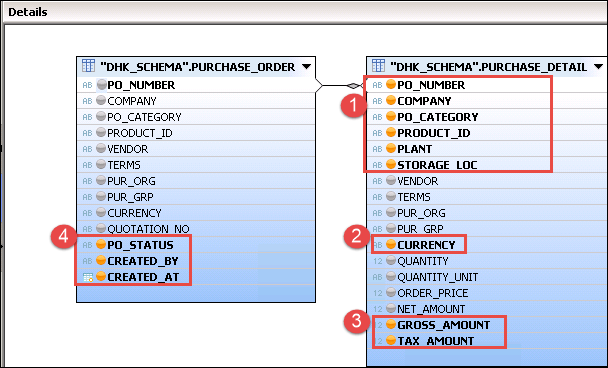
Task: Click the numeric type icon beside ORDER_PRICE
Action: point(377,293)
